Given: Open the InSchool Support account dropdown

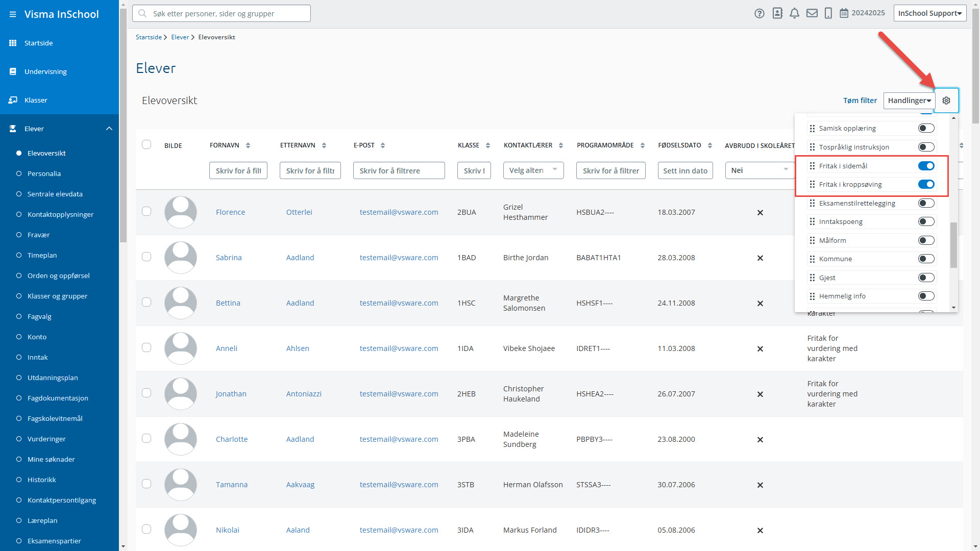Looking at the screenshot, I should click(x=929, y=13).
